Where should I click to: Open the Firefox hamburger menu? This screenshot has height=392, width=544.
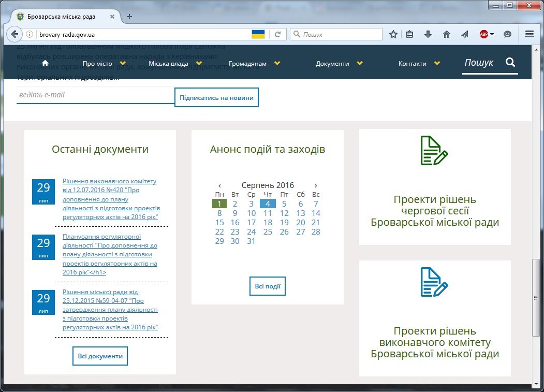(x=530, y=34)
